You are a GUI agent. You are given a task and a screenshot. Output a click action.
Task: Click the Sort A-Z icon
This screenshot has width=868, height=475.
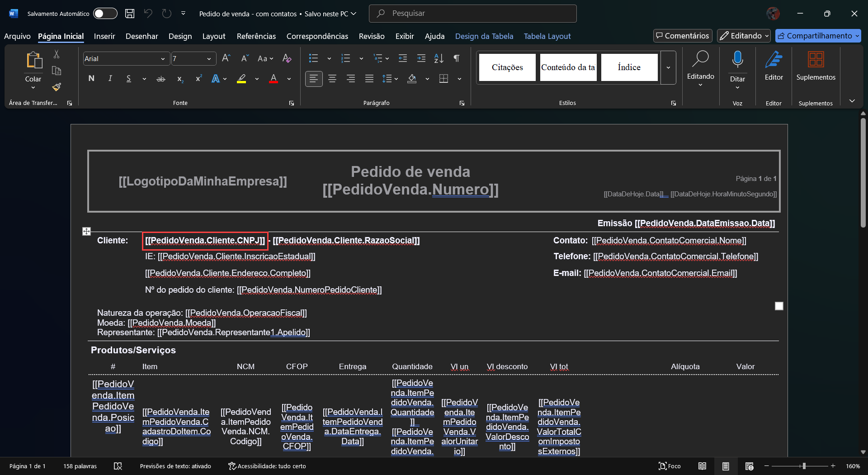pos(439,58)
